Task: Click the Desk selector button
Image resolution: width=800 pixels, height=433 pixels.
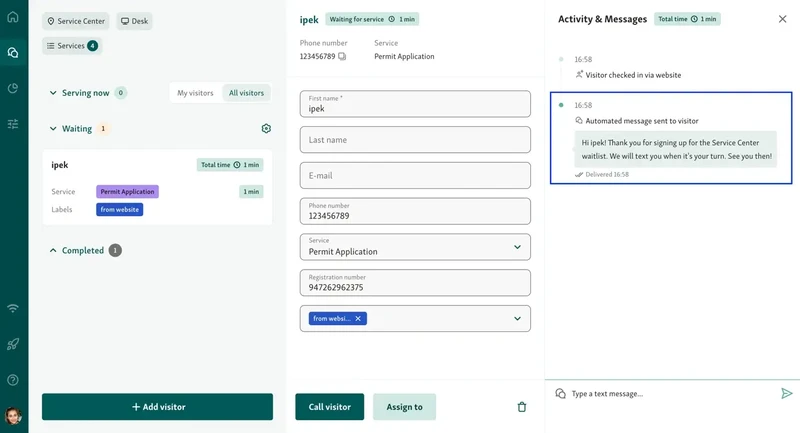Action: tap(134, 21)
